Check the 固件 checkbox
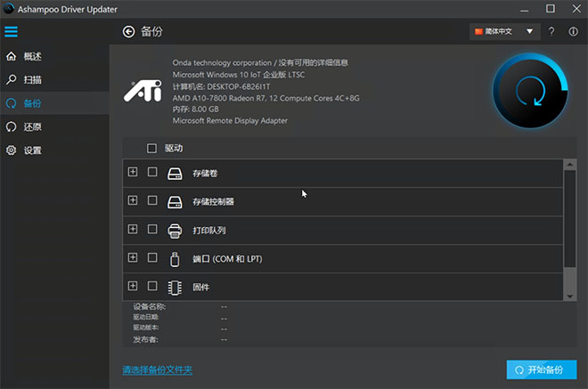This screenshot has height=389, width=588. pyautogui.click(x=152, y=286)
